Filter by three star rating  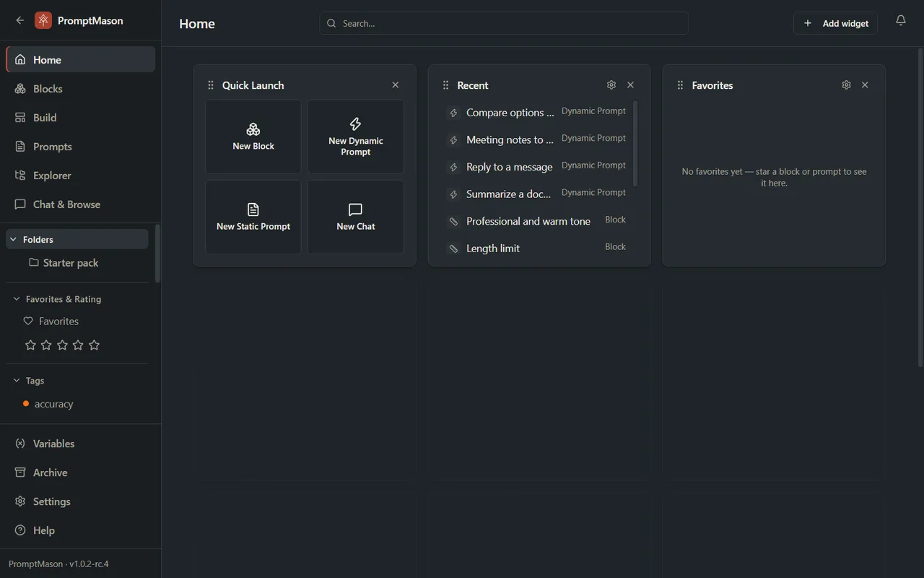coord(62,345)
